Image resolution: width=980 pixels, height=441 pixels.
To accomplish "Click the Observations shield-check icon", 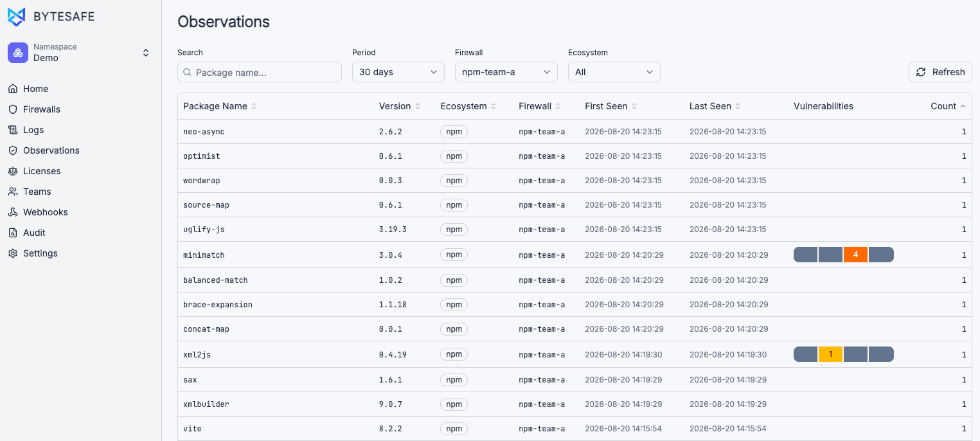I will [13, 150].
